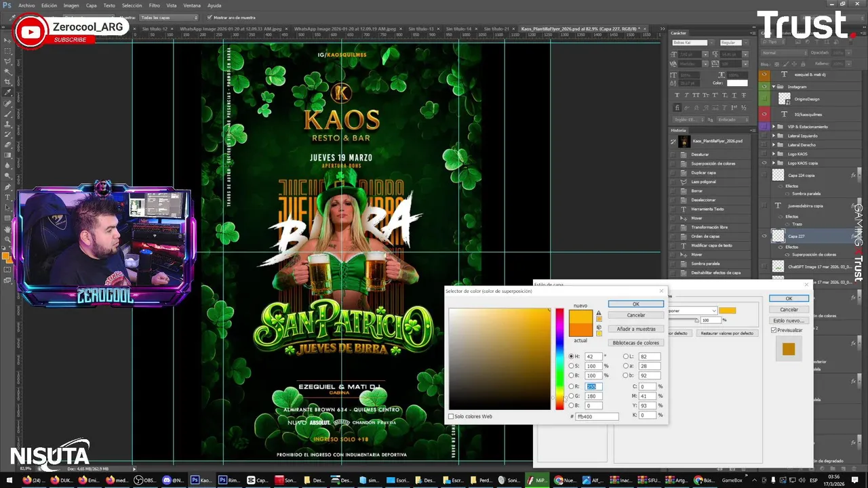
Task: Click Photoshop Ps logo icon
Action: pos(7,5)
